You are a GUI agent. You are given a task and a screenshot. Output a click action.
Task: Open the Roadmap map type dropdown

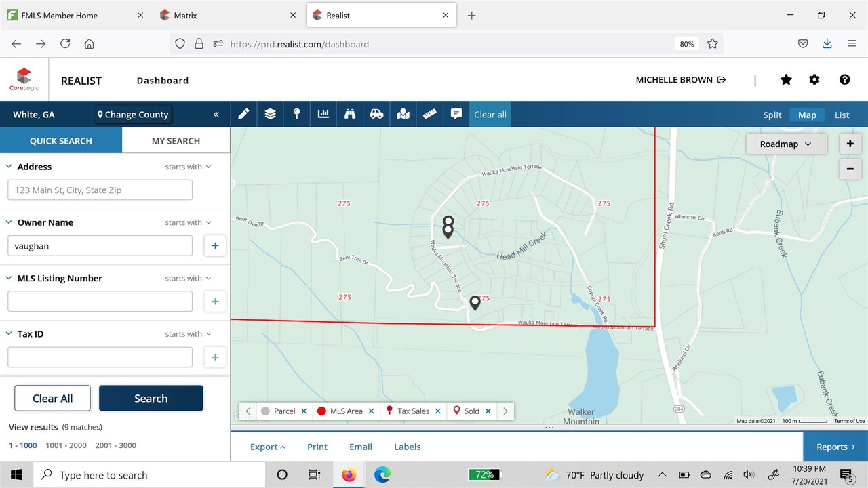[786, 144]
